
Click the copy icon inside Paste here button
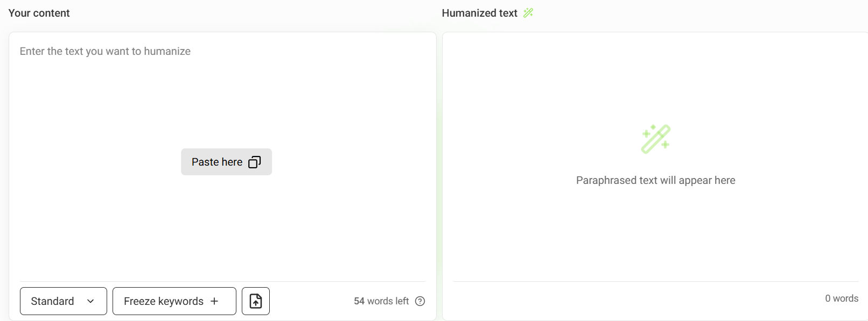pyautogui.click(x=254, y=162)
